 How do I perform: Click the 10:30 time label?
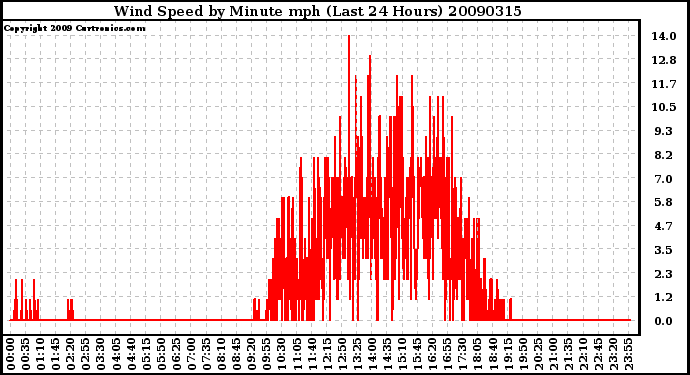[x=281, y=354]
